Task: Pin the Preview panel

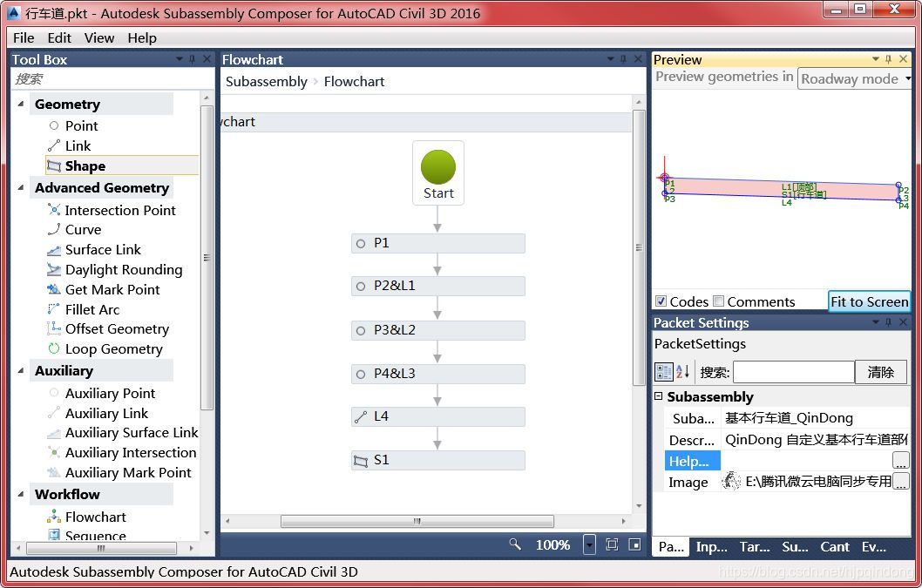Action: coord(889,59)
